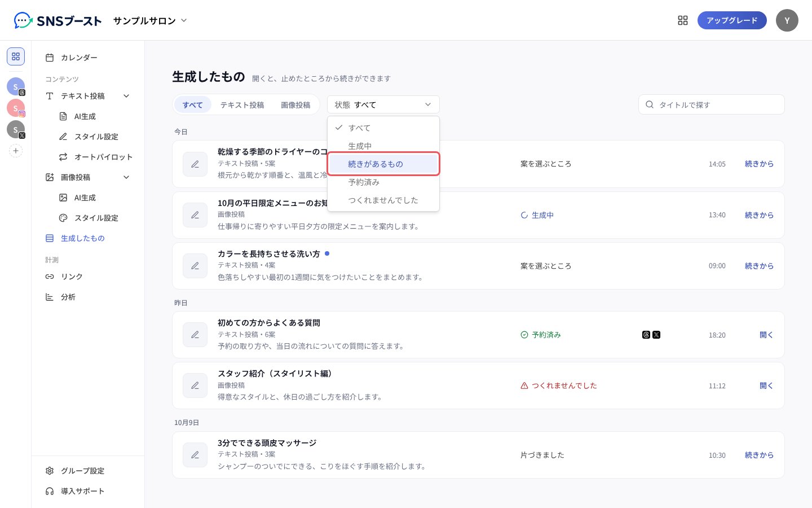Select the すべて filter tab
The height and width of the screenshot is (508, 812).
pyautogui.click(x=193, y=105)
